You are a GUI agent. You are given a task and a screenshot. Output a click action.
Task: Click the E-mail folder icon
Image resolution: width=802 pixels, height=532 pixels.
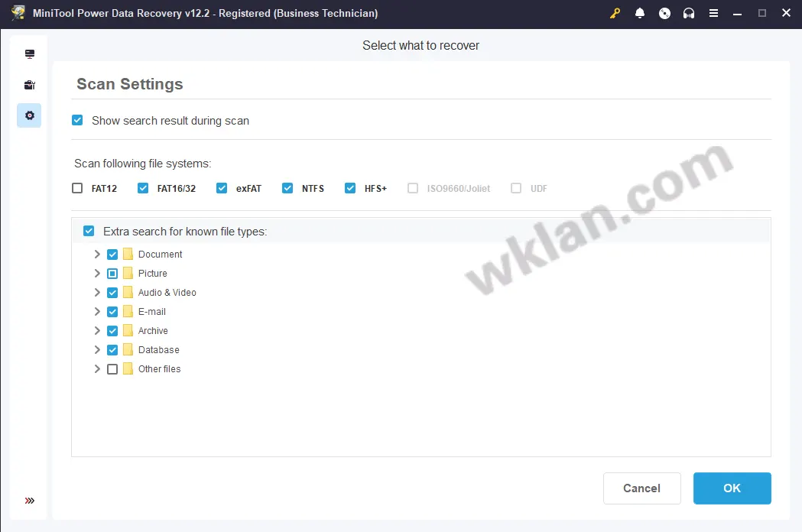(x=128, y=312)
